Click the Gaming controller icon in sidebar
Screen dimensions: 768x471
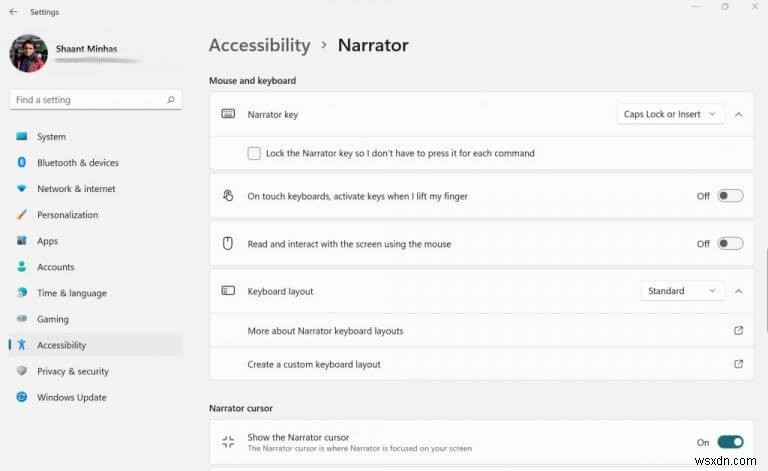[21, 319]
